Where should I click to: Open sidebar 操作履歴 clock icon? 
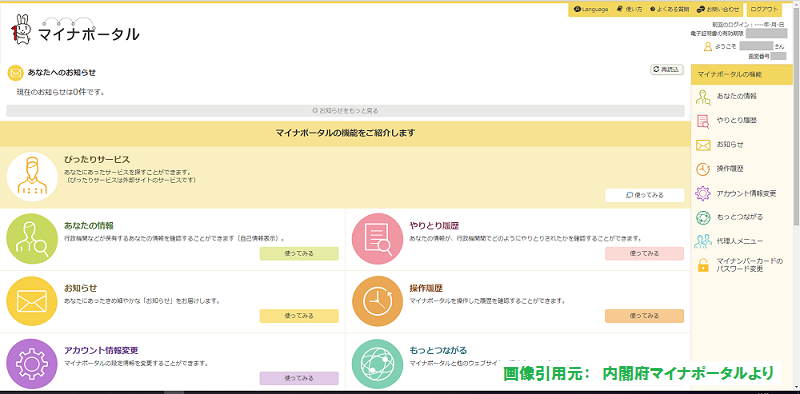703,169
